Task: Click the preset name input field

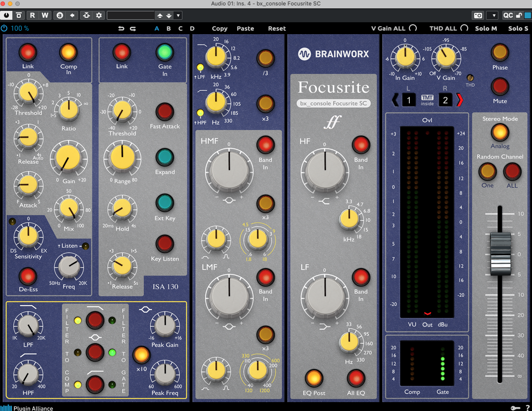Action: (131, 15)
